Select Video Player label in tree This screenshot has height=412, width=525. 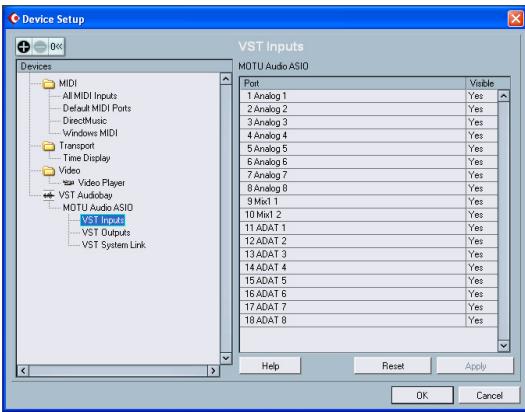[x=101, y=183]
